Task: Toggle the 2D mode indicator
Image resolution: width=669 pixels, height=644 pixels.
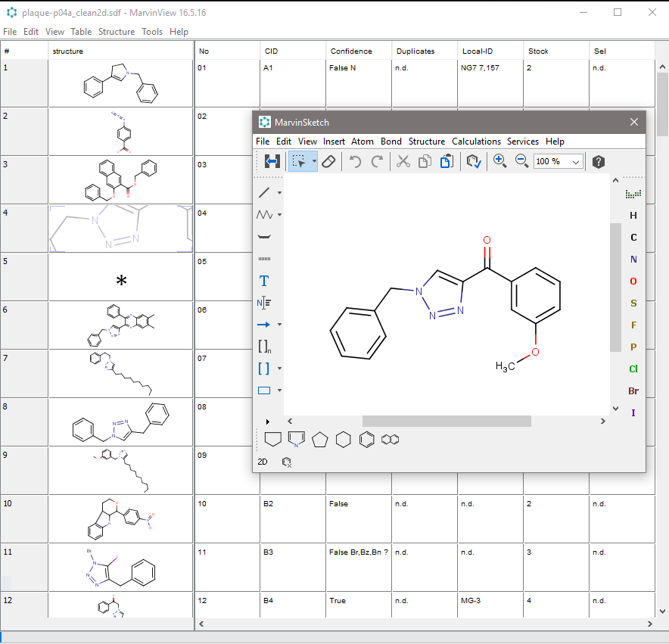Action: pyautogui.click(x=263, y=462)
